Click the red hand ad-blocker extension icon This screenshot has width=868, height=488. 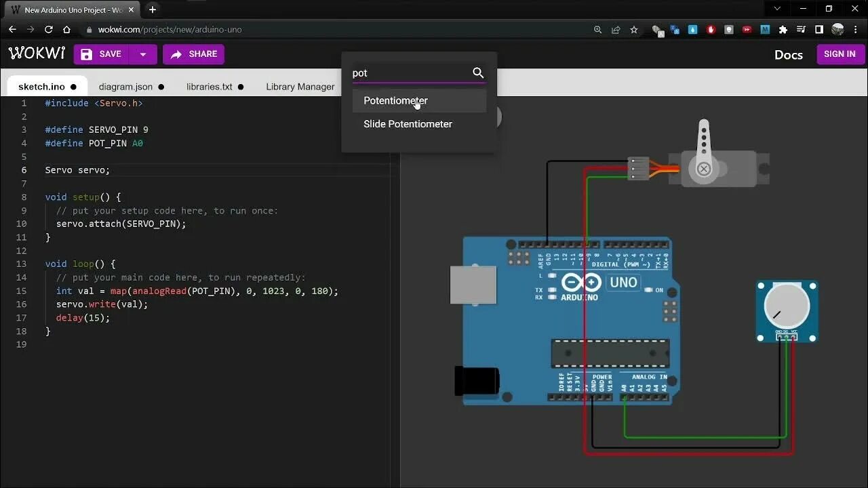point(711,30)
